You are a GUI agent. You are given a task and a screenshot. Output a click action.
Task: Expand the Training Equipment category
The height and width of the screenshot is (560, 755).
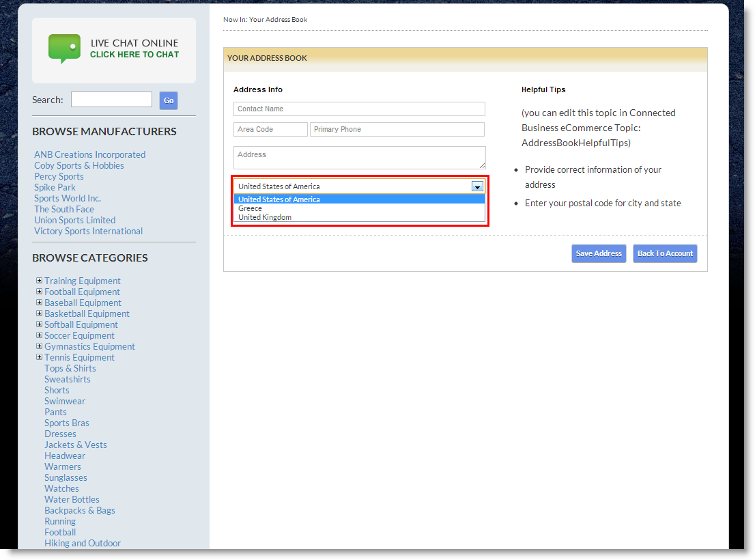(39, 281)
